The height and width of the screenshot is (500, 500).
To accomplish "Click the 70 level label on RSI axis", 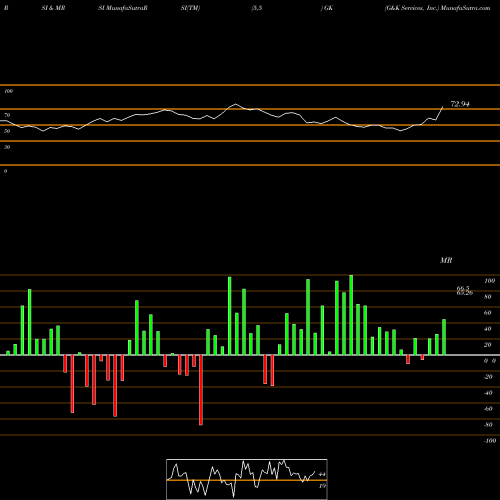I will click(x=7, y=115).
